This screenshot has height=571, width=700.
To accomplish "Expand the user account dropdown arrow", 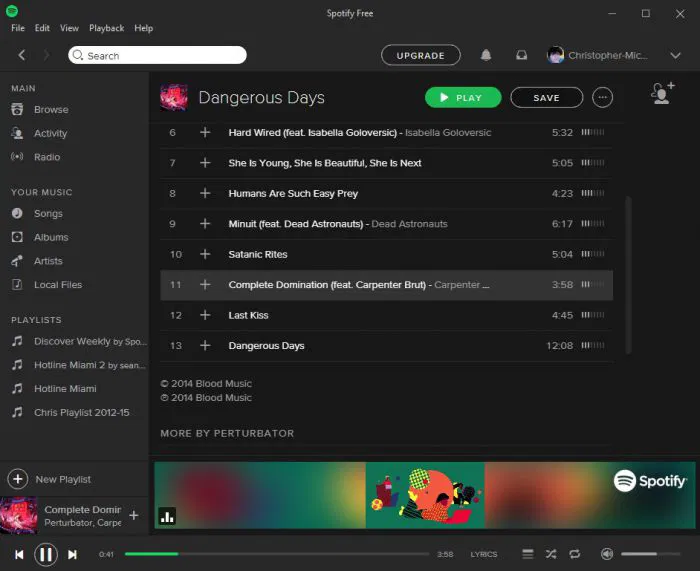I will tap(675, 55).
